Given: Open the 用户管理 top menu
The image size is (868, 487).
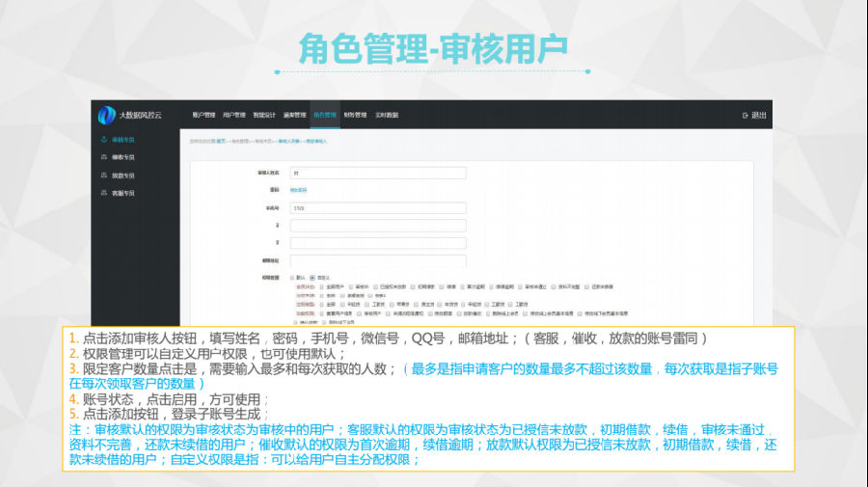Looking at the screenshot, I should coord(233,115).
